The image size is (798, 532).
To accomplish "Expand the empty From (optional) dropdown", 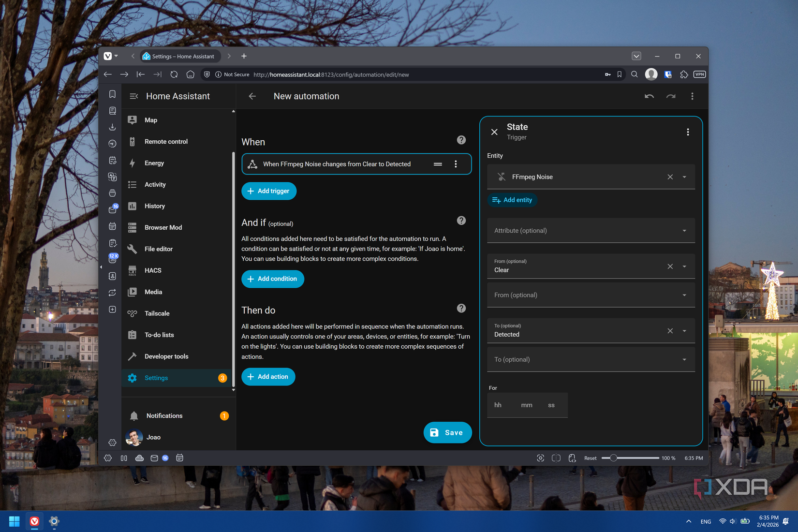I will [684, 295].
